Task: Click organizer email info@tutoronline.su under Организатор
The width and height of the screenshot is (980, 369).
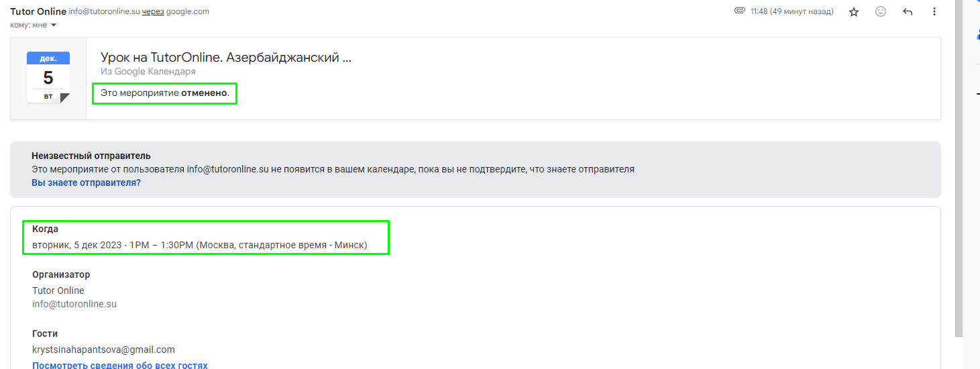Action: pos(74,304)
